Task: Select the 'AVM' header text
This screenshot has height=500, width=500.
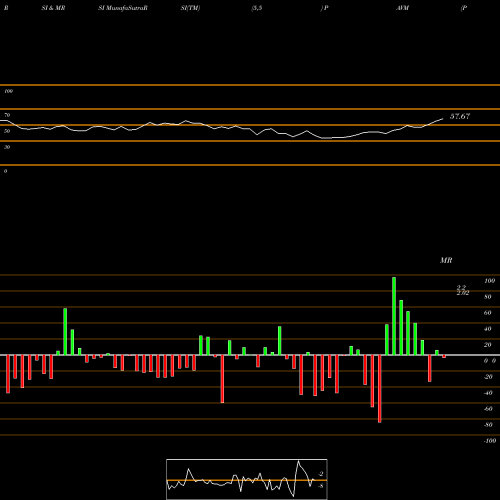Action: [403, 8]
